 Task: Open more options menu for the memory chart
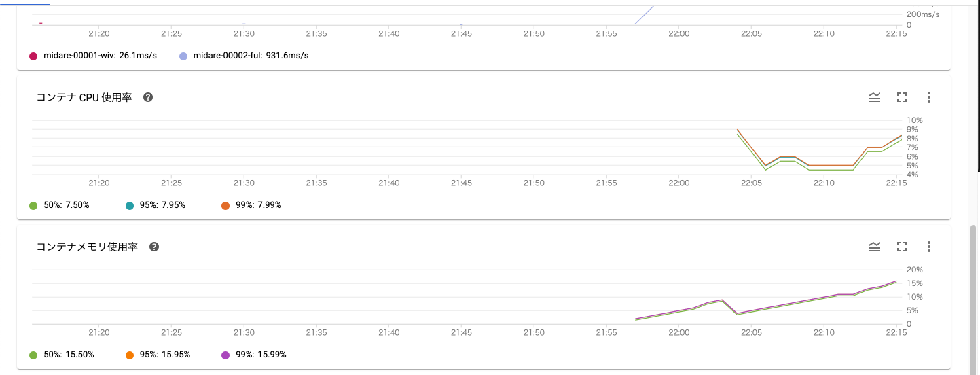pyautogui.click(x=929, y=247)
